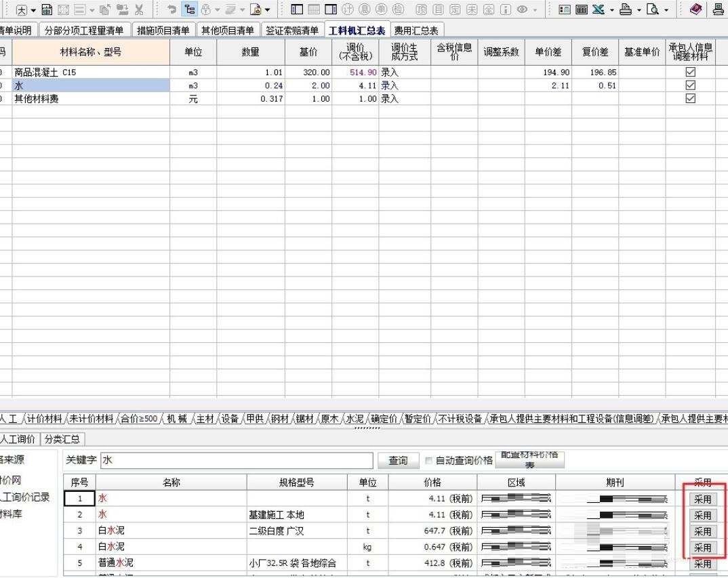Click the green calculator sheet toolbar icon

tap(47, 9)
